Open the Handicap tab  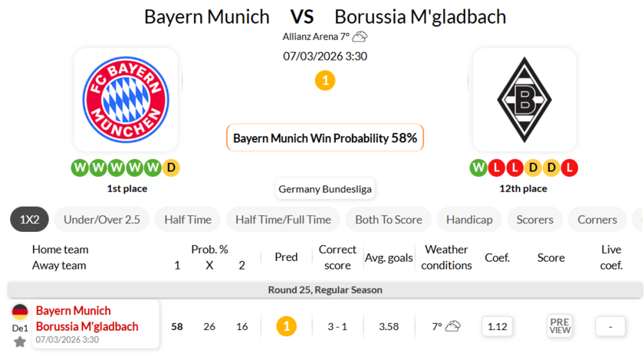pyautogui.click(x=469, y=220)
